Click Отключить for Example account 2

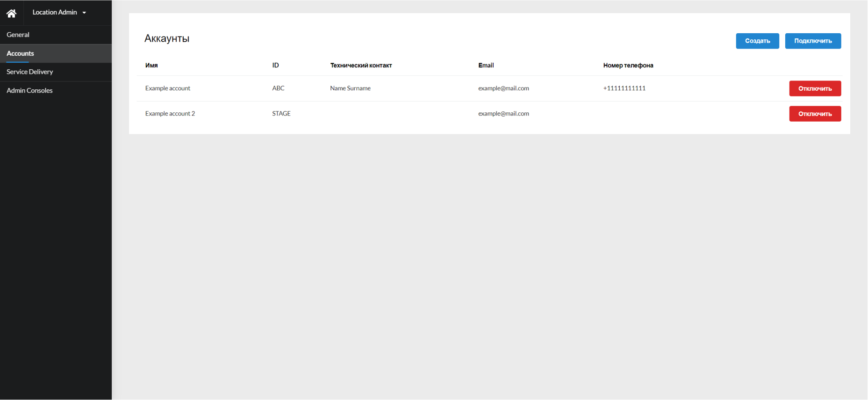click(x=815, y=114)
